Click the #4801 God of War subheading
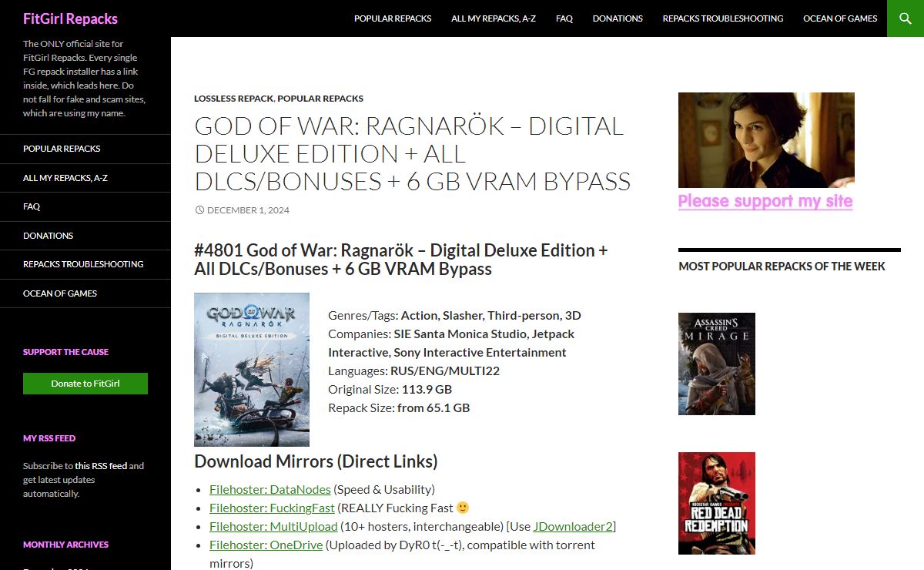The height and width of the screenshot is (570, 924). point(401,260)
